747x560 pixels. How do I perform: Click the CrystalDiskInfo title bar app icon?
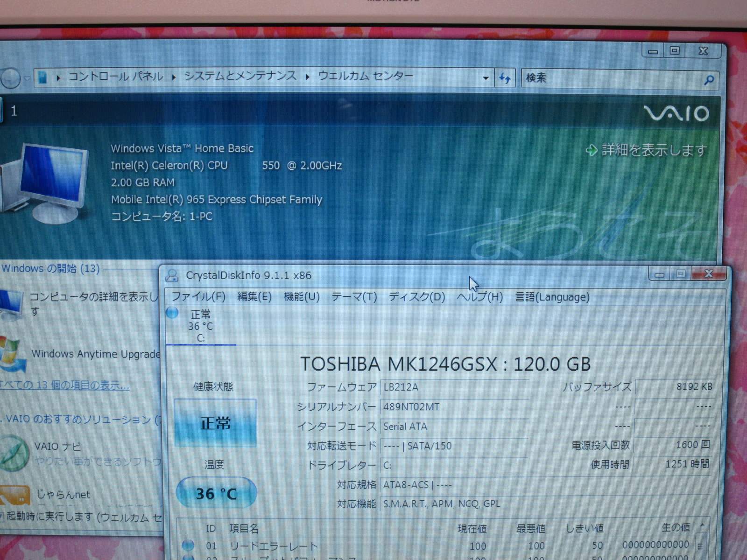point(172,275)
